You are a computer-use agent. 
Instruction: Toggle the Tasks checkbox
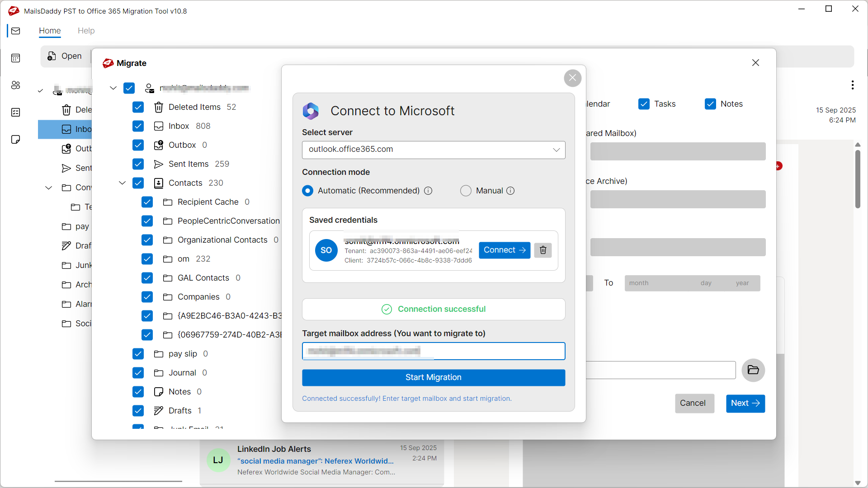click(x=644, y=104)
